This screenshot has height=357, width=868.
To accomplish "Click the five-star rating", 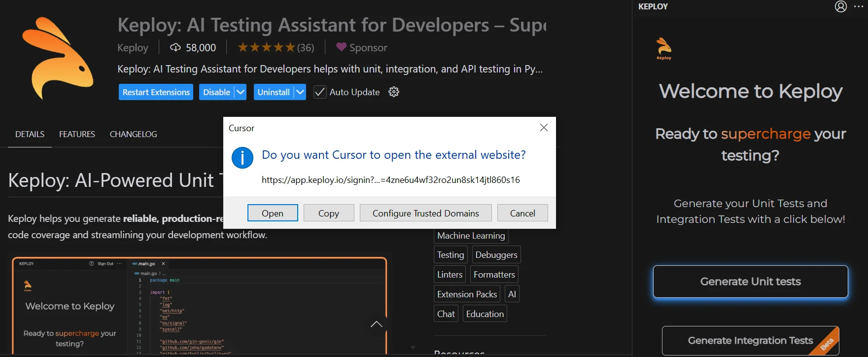I will coord(266,47).
